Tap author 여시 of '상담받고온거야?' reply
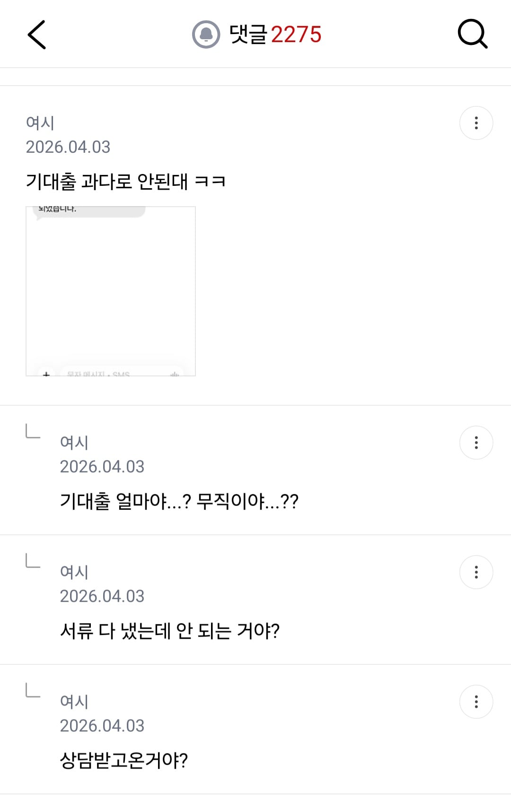The width and height of the screenshot is (511, 812). [74, 702]
